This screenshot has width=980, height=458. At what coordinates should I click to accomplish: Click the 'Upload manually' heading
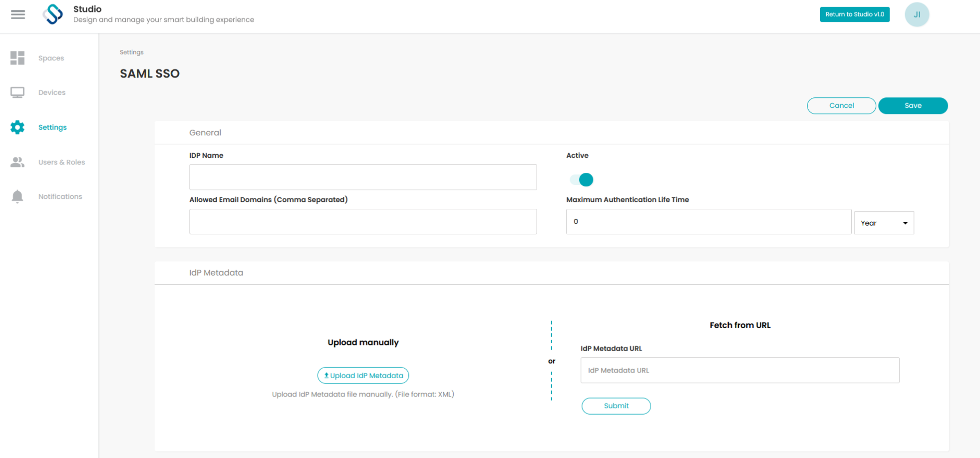[363, 342]
